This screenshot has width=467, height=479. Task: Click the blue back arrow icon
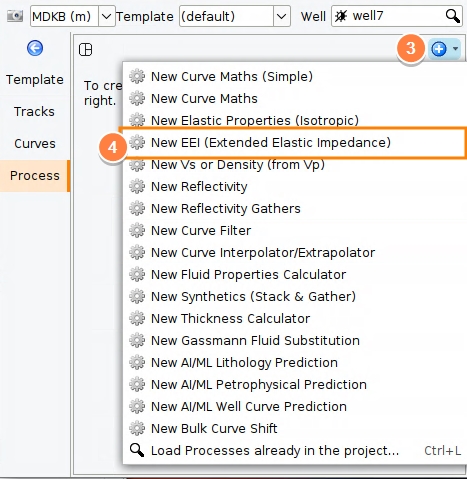[x=35, y=48]
